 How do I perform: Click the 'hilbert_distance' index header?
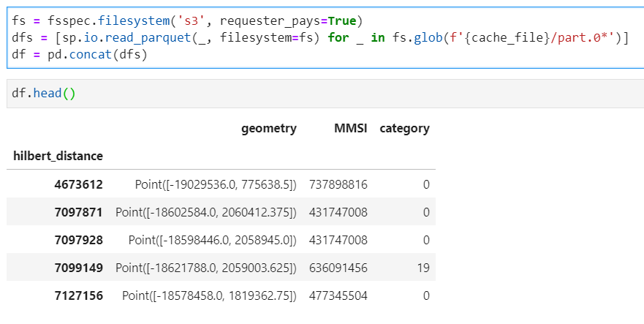pos(58,157)
